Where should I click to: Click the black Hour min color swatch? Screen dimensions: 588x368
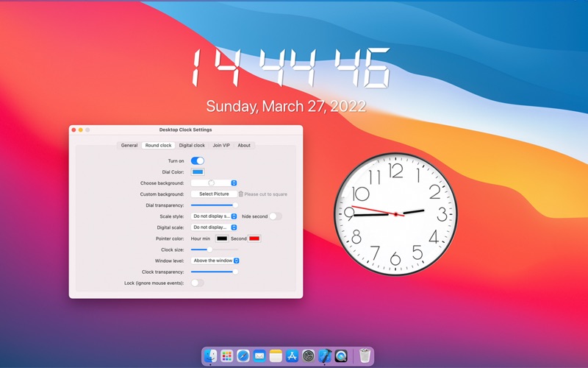point(222,238)
